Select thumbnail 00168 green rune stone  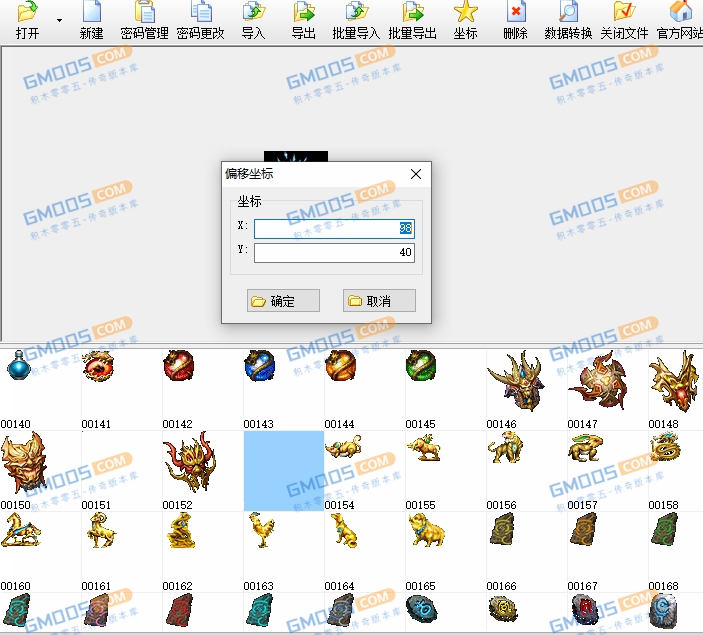[x=676, y=552]
